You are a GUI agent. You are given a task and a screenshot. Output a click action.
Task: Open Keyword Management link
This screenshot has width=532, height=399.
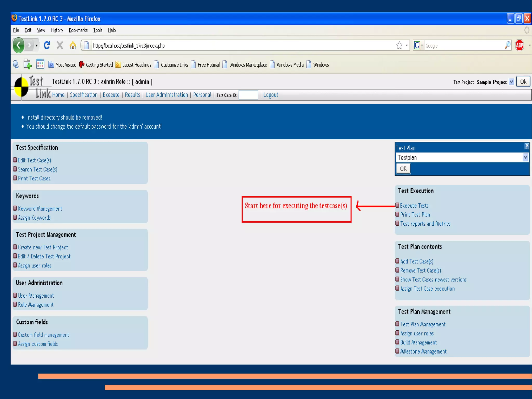click(x=40, y=209)
